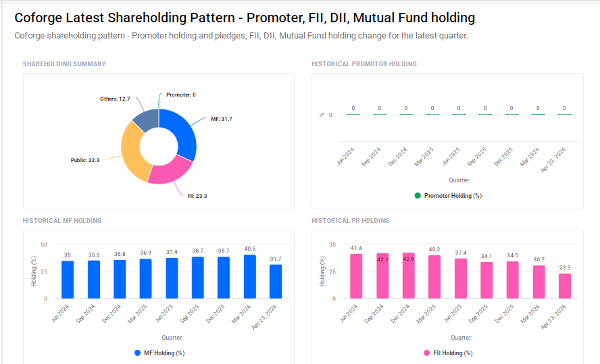This screenshot has width=600, height=364.
Task: Click the Dec 2024 MF bar (35.8)
Action: (120, 279)
